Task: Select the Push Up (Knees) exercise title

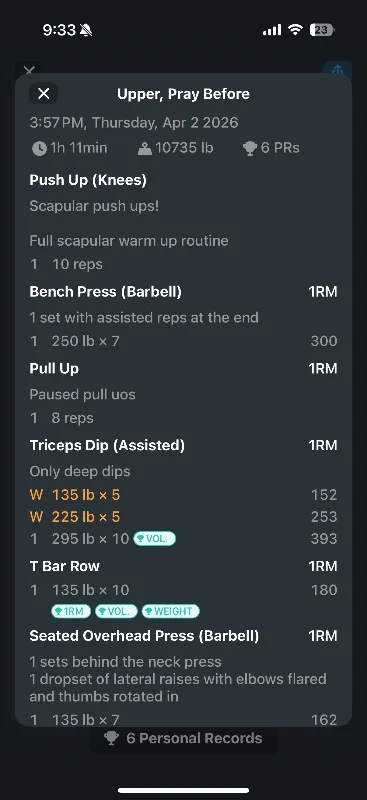Action: pos(88,180)
